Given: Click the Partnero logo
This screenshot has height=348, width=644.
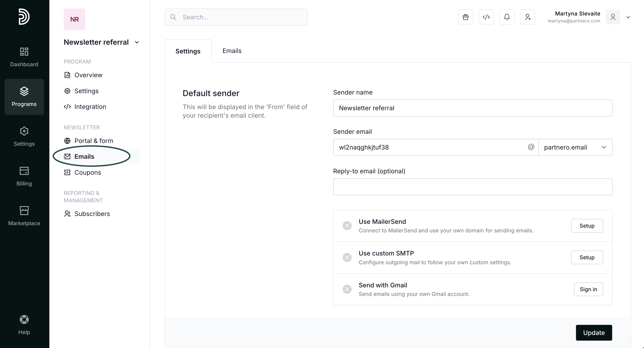Looking at the screenshot, I should tap(24, 17).
